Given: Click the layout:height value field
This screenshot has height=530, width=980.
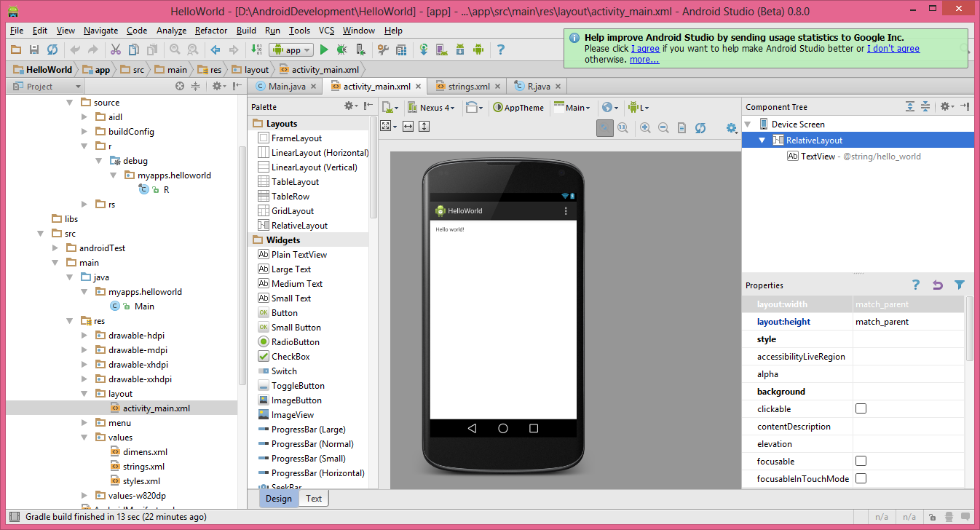Looking at the screenshot, I should (x=908, y=321).
